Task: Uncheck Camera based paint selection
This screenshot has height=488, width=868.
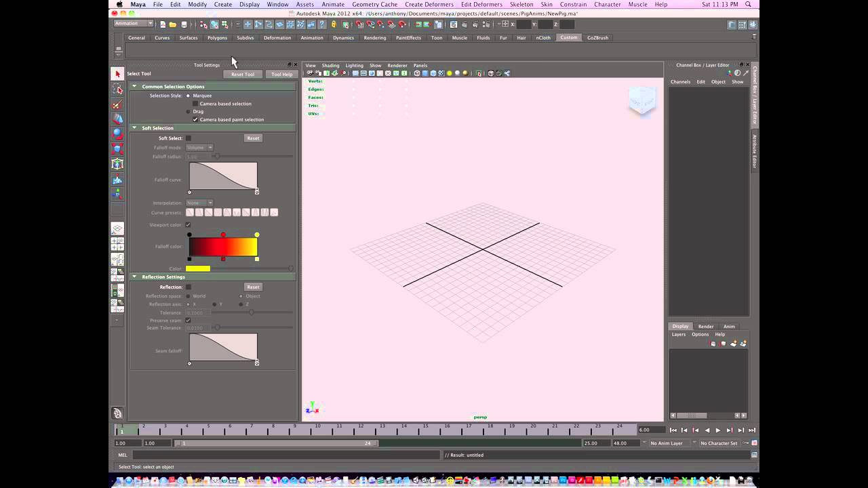Action: pyautogui.click(x=195, y=119)
